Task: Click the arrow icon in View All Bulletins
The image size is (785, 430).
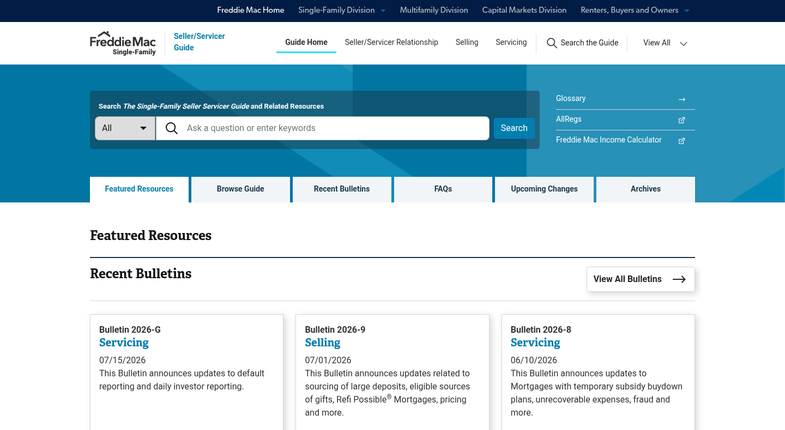Action: coord(679,279)
